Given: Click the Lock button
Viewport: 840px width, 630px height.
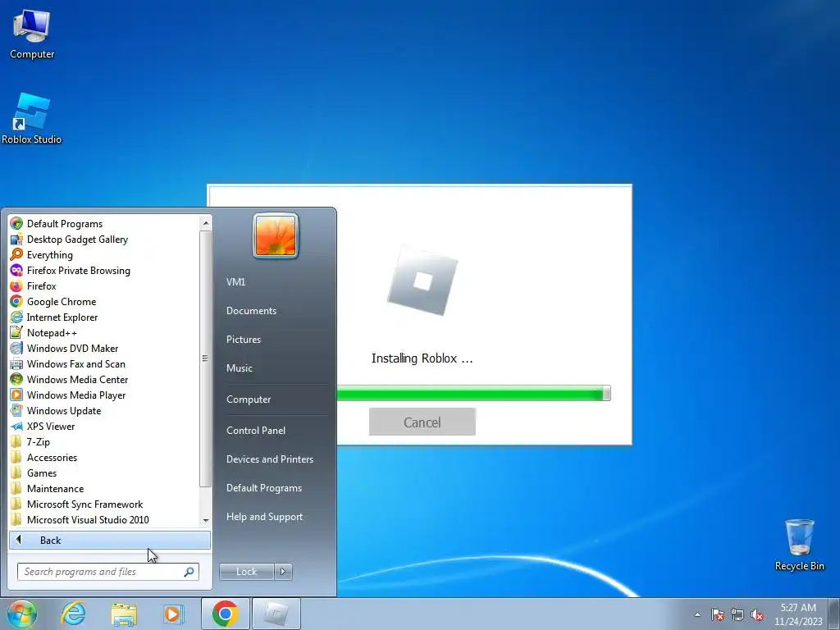Looking at the screenshot, I should (x=246, y=572).
